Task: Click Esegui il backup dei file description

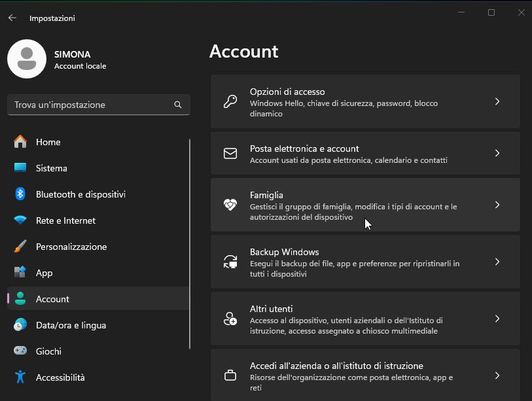Action: [x=355, y=269]
